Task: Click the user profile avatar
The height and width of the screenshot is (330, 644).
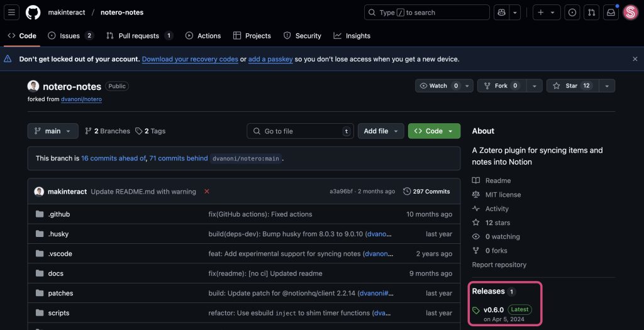Action: (630, 13)
